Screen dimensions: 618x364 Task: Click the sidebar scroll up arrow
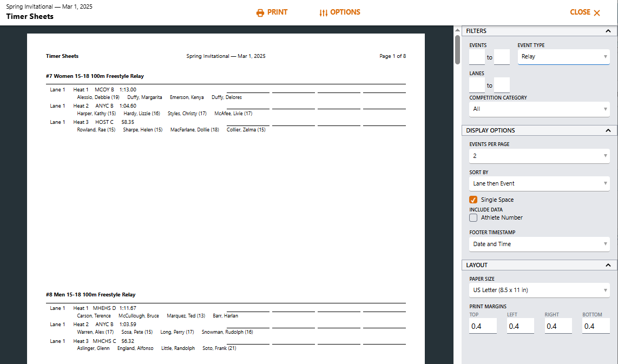click(457, 30)
